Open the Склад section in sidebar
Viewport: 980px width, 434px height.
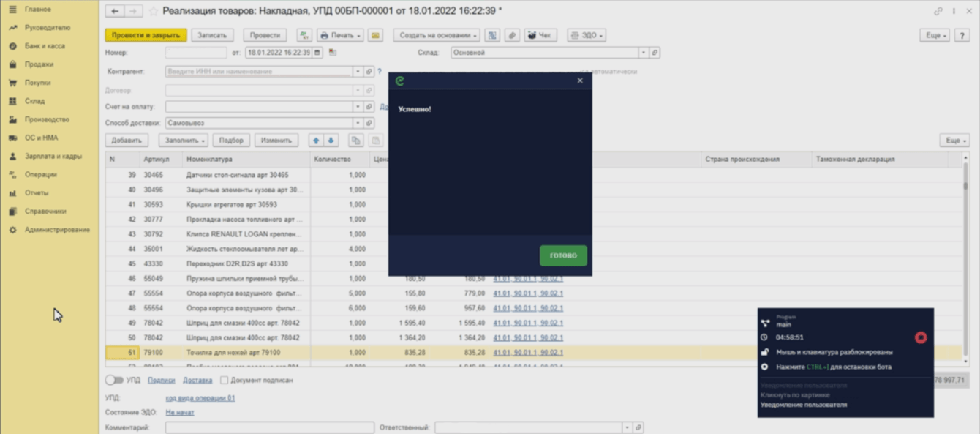click(34, 101)
